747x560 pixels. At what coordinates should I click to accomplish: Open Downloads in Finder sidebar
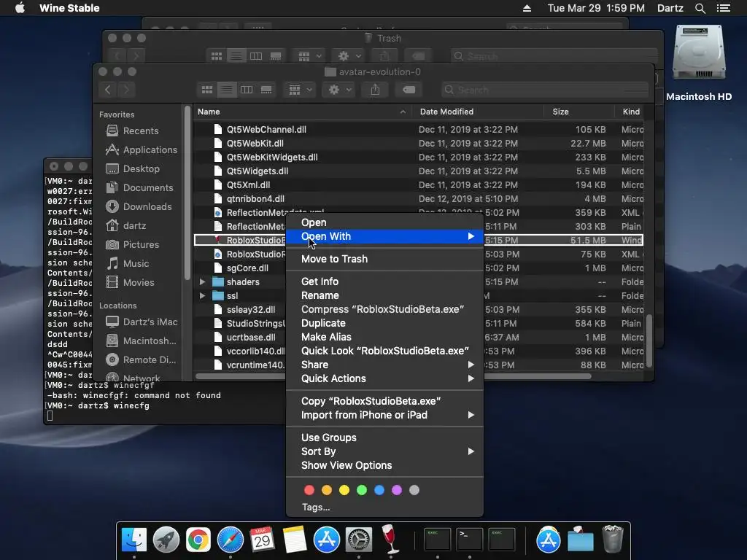pyautogui.click(x=139, y=206)
